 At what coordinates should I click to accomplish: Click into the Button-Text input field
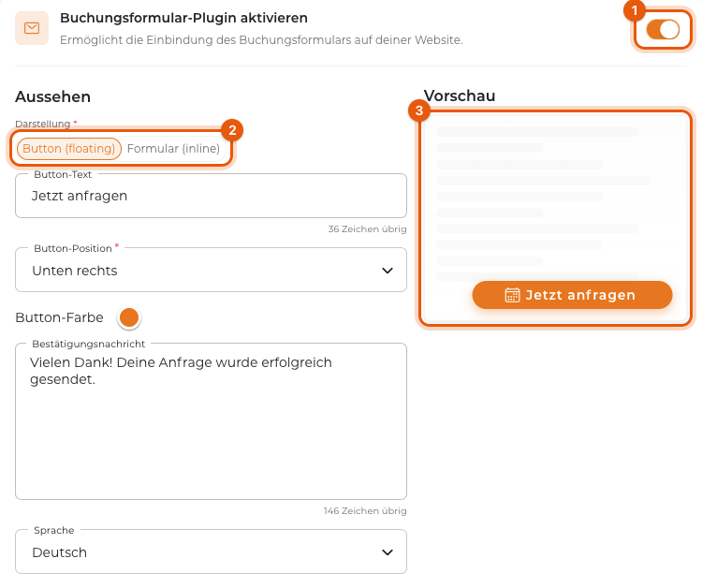(211, 196)
